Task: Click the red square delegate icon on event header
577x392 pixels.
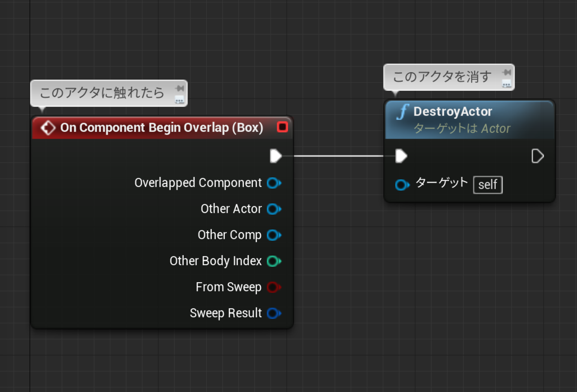Action: pos(283,127)
